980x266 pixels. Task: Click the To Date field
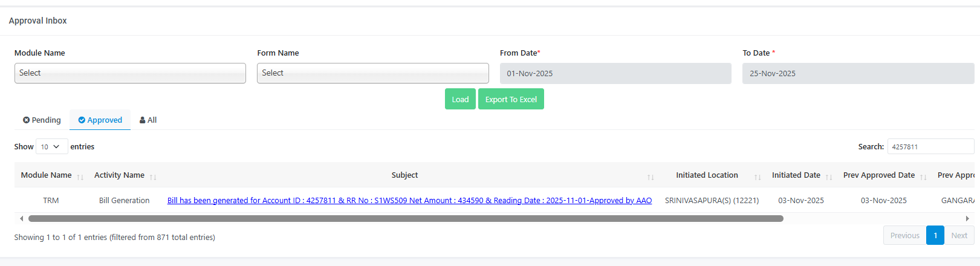(x=858, y=73)
